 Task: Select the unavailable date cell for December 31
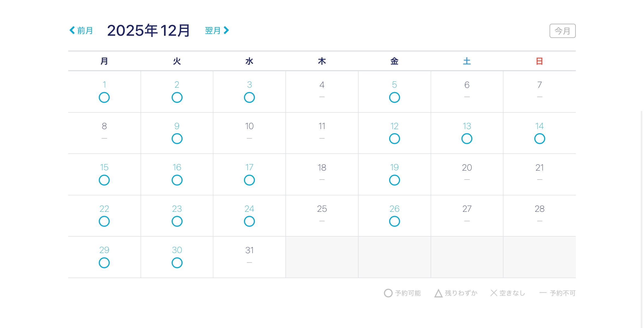tap(249, 257)
